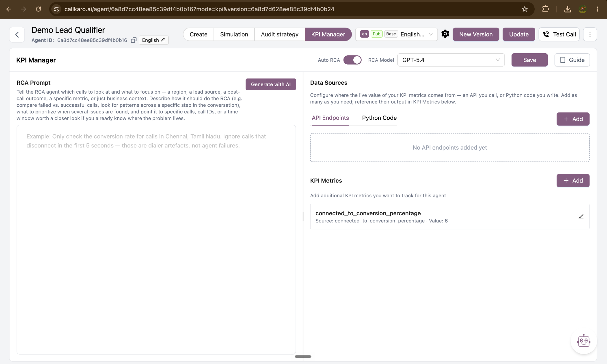Image resolution: width=607 pixels, height=364 pixels.
Task: Click New Version button
Action: click(476, 34)
